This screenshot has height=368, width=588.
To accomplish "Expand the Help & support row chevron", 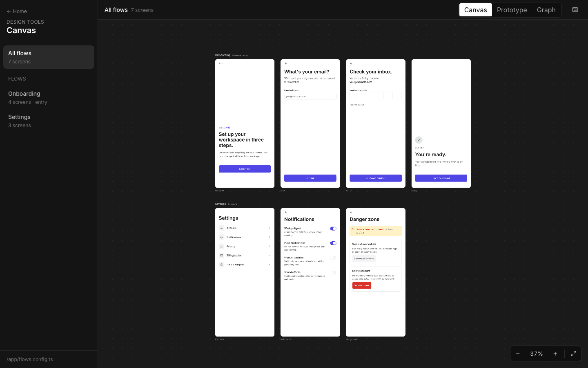I will click(269, 265).
